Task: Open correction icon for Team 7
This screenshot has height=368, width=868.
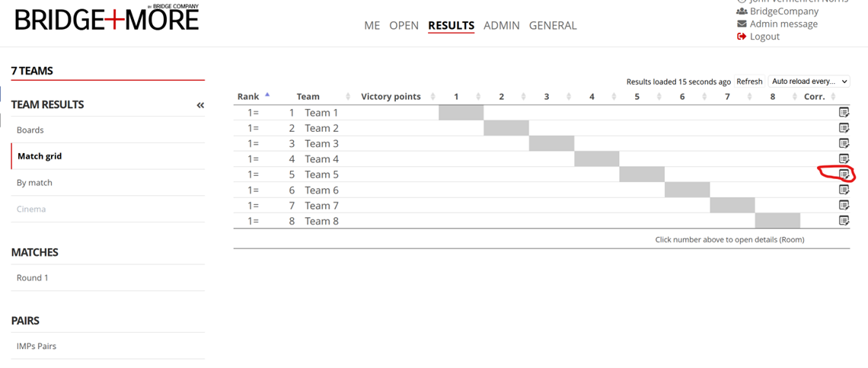Action: pos(844,205)
